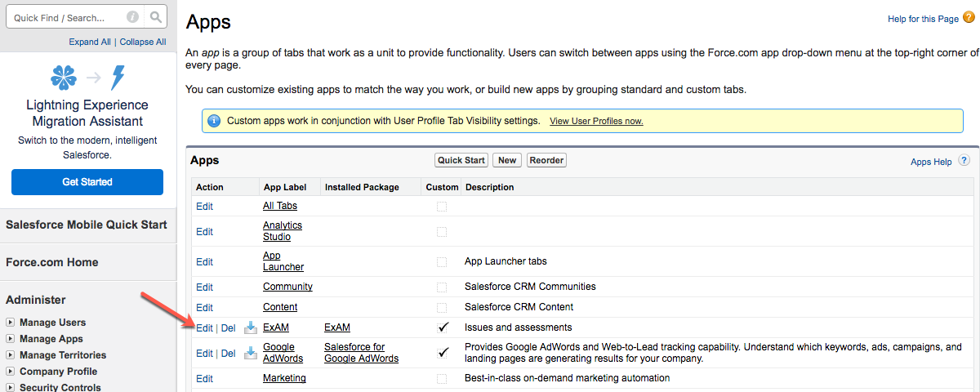Expand the Manage Apps section arrow
Viewport: 980px width, 392px height.
pos(11,339)
